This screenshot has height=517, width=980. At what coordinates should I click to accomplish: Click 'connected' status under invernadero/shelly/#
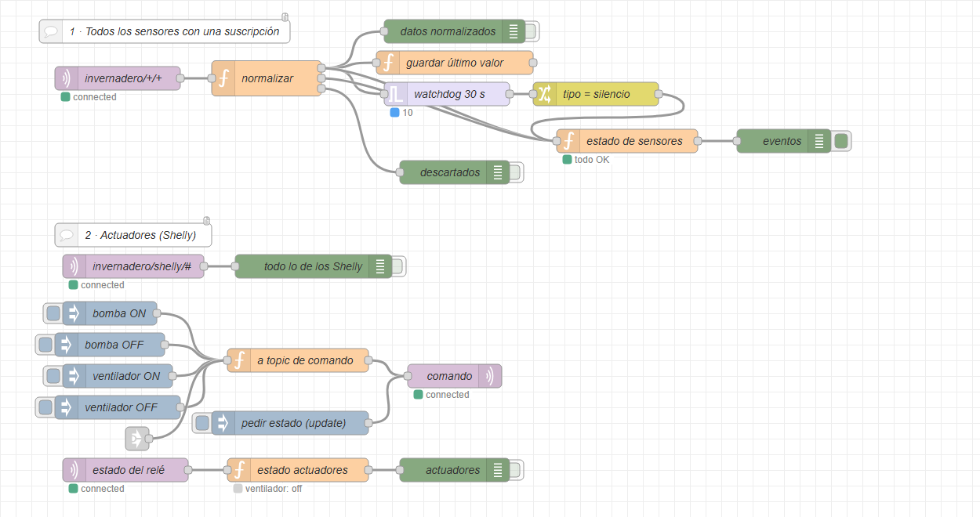click(x=102, y=285)
